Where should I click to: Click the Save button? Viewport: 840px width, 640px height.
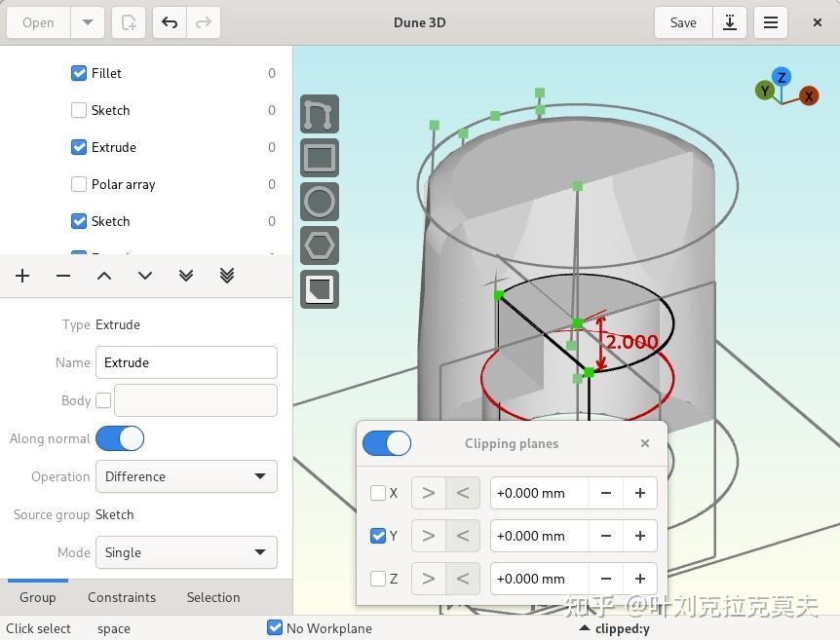click(682, 21)
